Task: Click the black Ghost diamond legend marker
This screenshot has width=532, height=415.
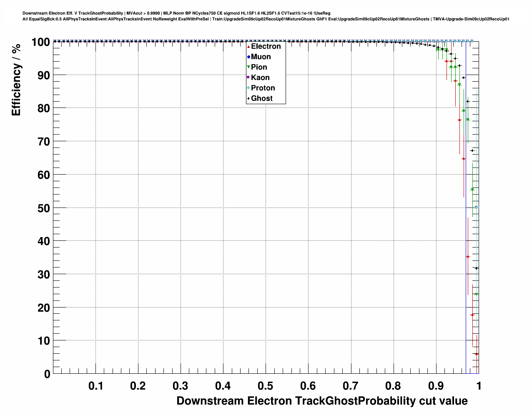Action: [x=248, y=98]
